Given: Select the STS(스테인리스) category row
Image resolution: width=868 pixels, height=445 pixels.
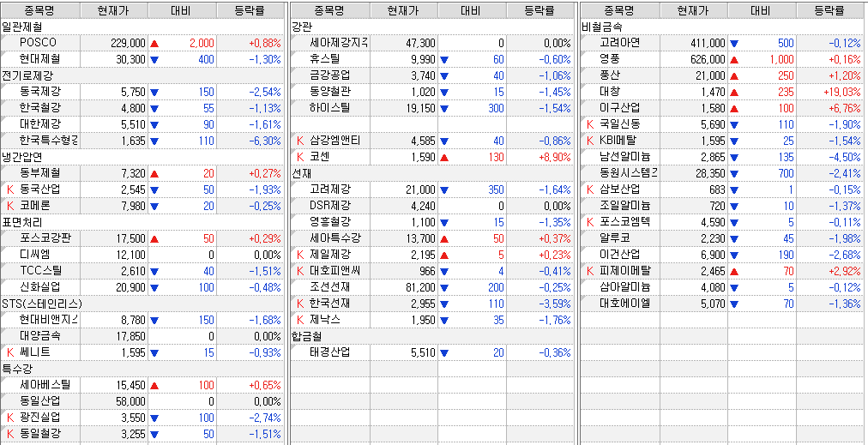Looking at the screenshot, I should tap(142, 304).
